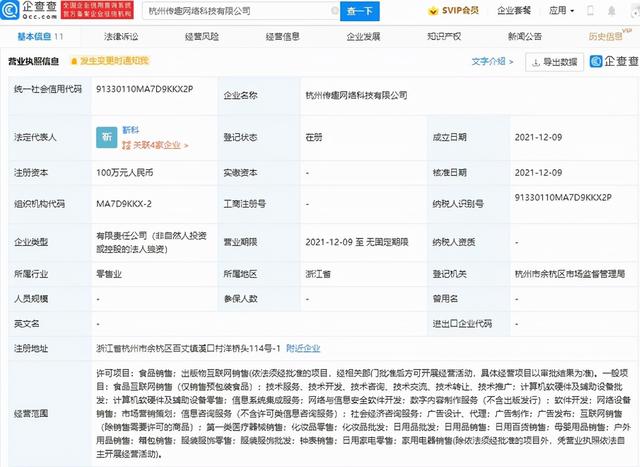Image resolution: width=640 pixels, height=467 pixels.
Task: Switch to the 经营信息 tab
Action: pos(282,37)
